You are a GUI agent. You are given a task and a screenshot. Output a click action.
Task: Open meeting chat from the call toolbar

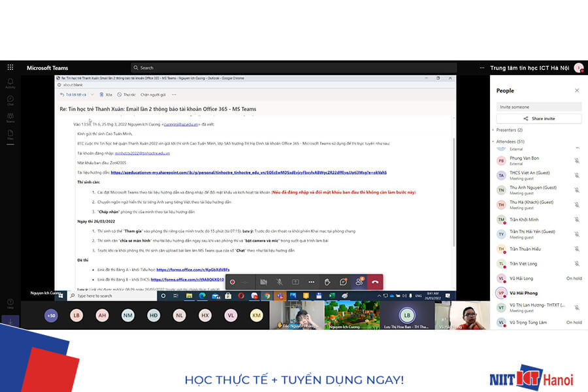[x=343, y=282]
